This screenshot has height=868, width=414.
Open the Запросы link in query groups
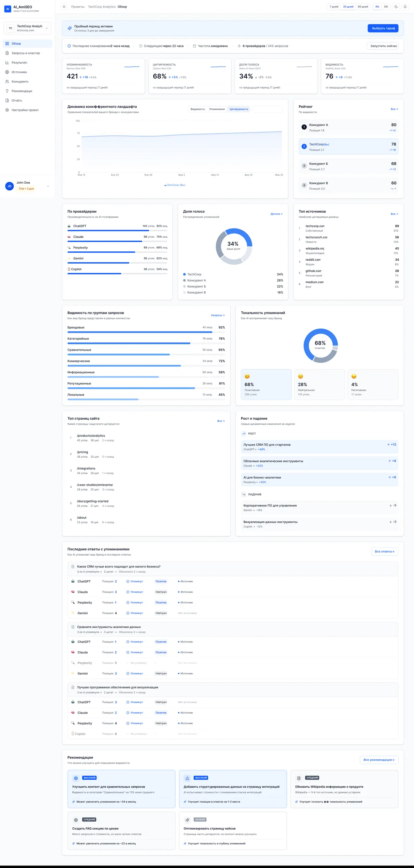pyautogui.click(x=218, y=315)
